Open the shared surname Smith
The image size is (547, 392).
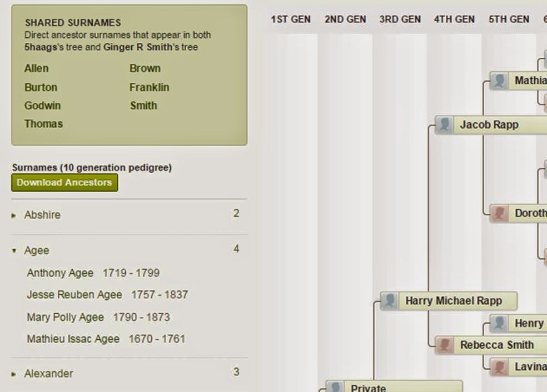(143, 105)
